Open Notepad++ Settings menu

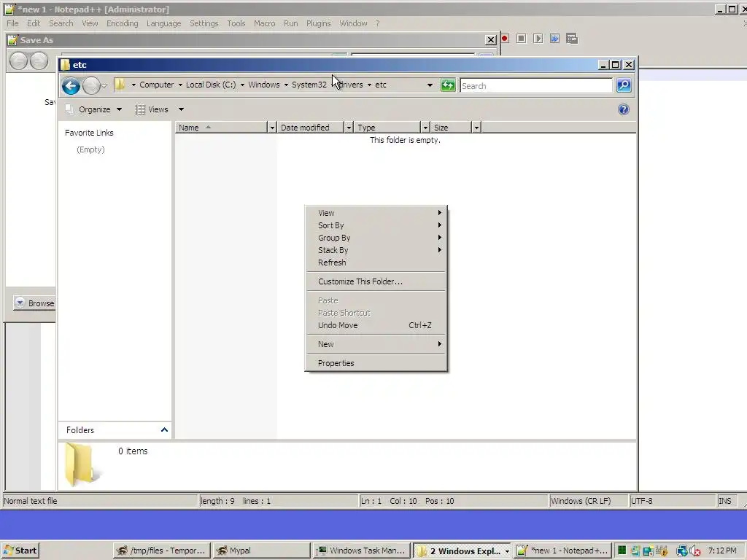204,23
